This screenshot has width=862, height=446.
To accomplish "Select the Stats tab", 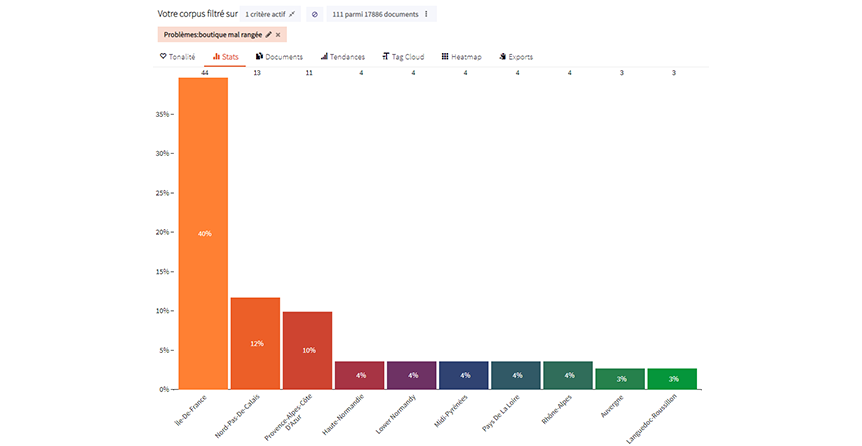I will [x=225, y=57].
